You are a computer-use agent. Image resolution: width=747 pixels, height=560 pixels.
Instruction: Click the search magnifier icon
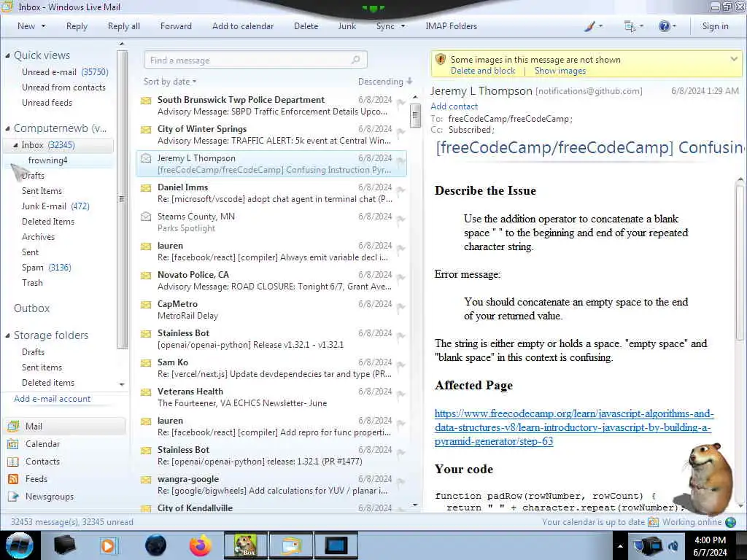[x=355, y=60]
